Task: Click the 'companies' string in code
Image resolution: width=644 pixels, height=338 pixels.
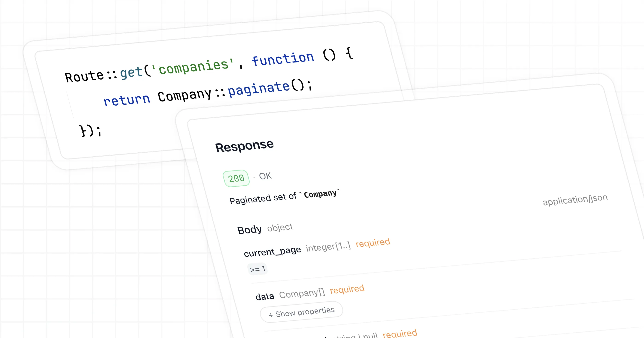Action: point(193,66)
